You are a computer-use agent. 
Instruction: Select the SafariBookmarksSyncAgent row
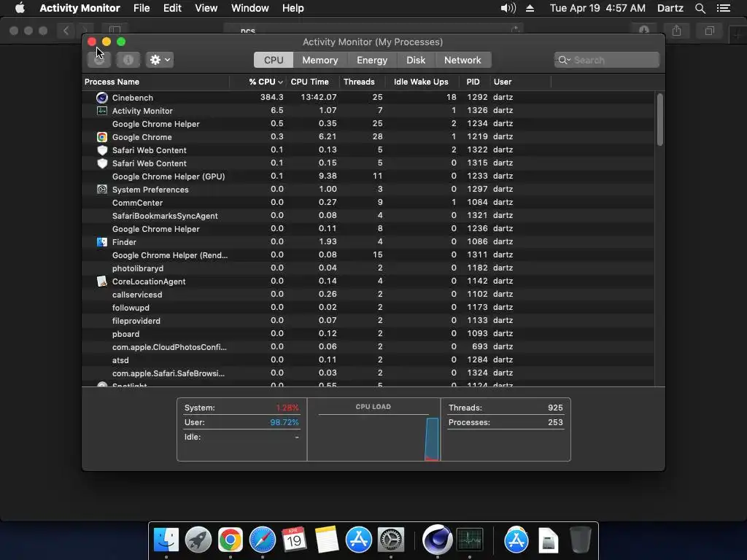[368, 216]
